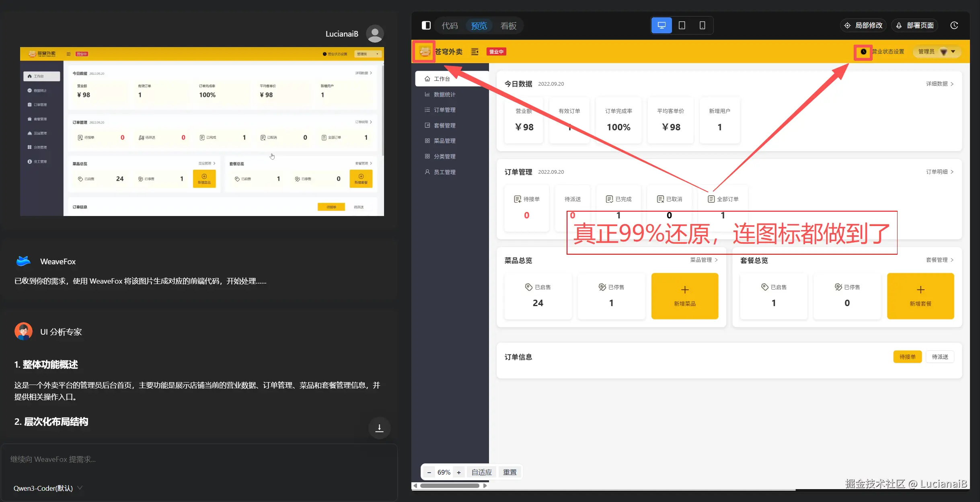Click the scroll-to-bottom download arrow icon

click(379, 428)
